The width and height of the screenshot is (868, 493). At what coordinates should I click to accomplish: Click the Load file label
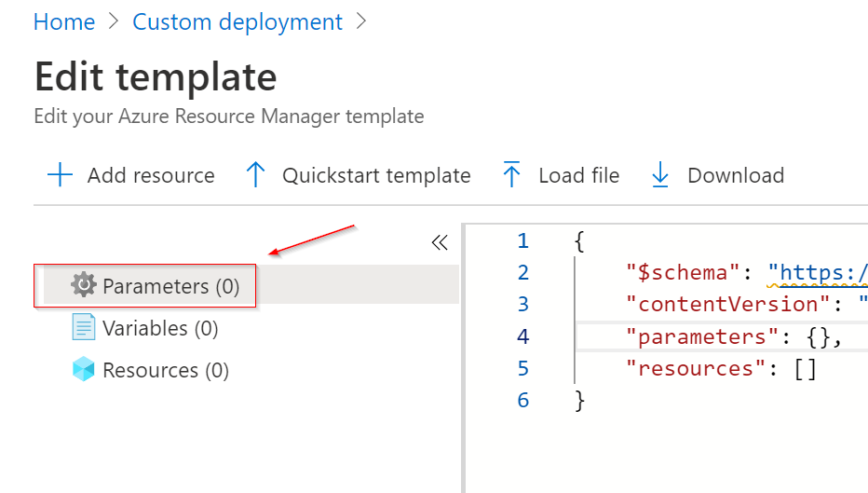(x=579, y=175)
